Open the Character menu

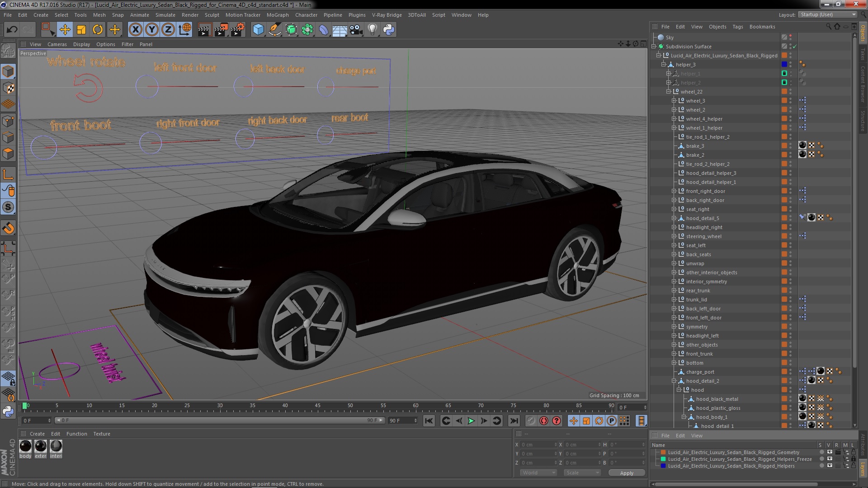click(x=306, y=15)
